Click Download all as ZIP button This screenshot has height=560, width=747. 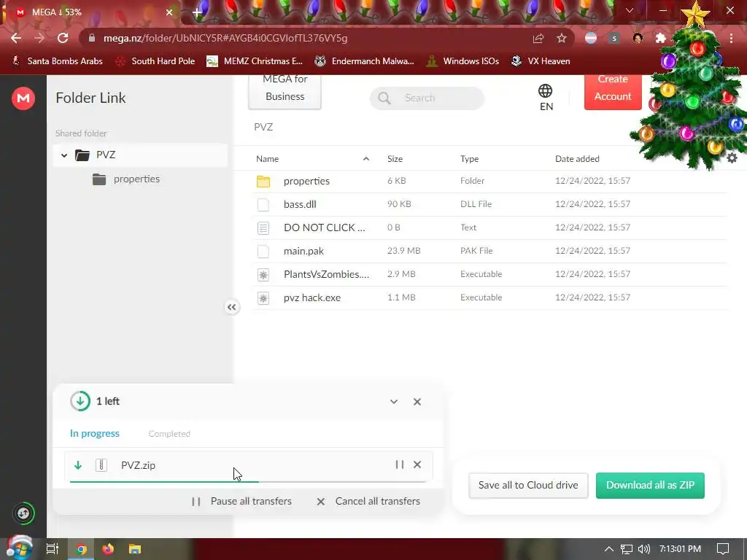(x=650, y=485)
